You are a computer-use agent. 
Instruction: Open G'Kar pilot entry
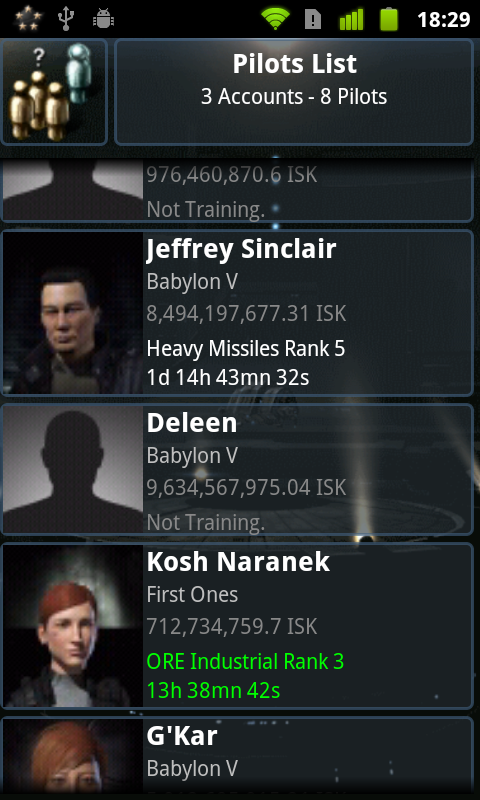(x=238, y=757)
